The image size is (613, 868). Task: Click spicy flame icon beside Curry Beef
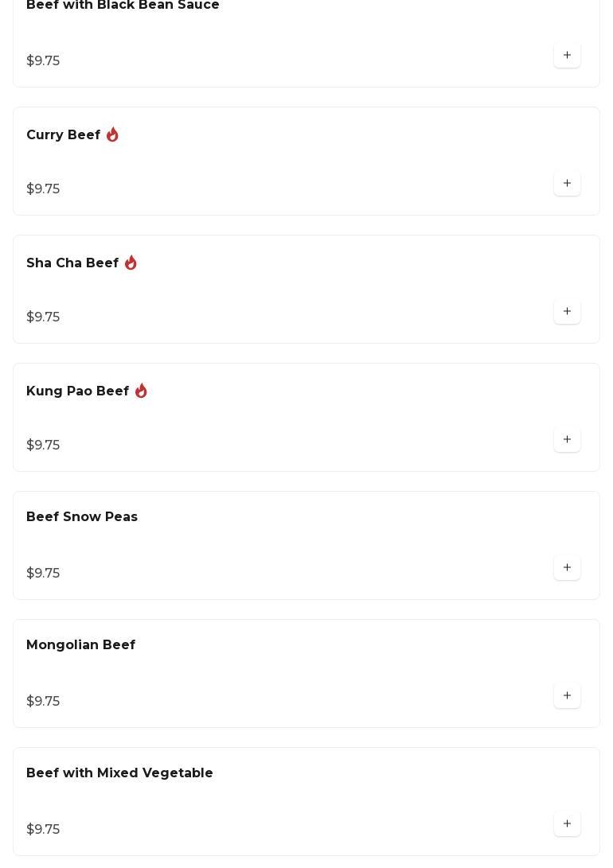[112, 135]
